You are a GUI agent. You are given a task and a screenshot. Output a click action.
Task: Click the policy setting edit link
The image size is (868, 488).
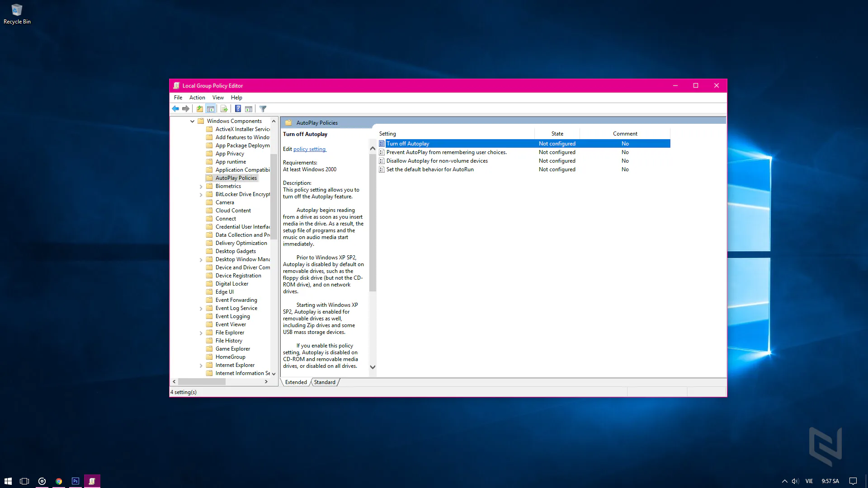click(310, 149)
